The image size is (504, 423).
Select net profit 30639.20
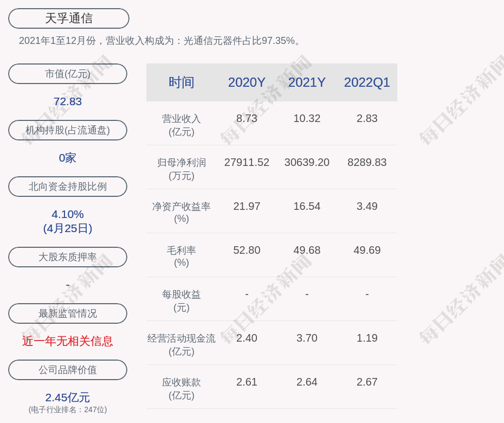pyautogui.click(x=307, y=162)
